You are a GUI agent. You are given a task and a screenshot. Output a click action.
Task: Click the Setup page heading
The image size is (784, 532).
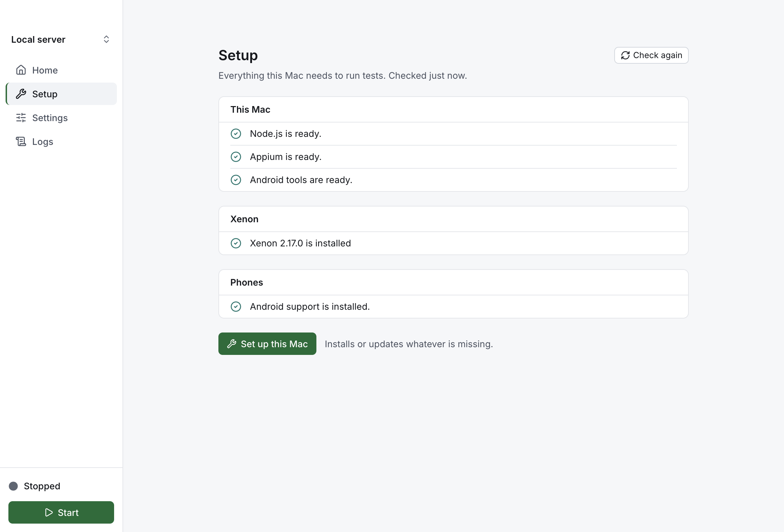238,55
